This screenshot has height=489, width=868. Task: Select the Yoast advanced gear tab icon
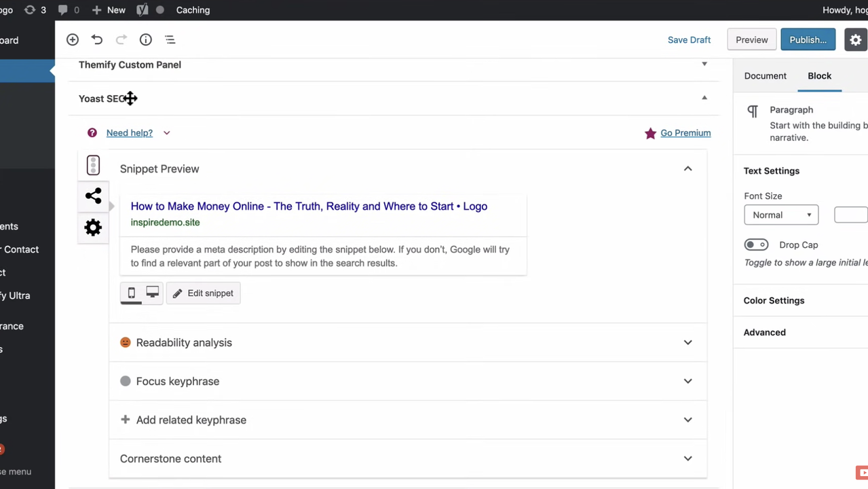(93, 228)
